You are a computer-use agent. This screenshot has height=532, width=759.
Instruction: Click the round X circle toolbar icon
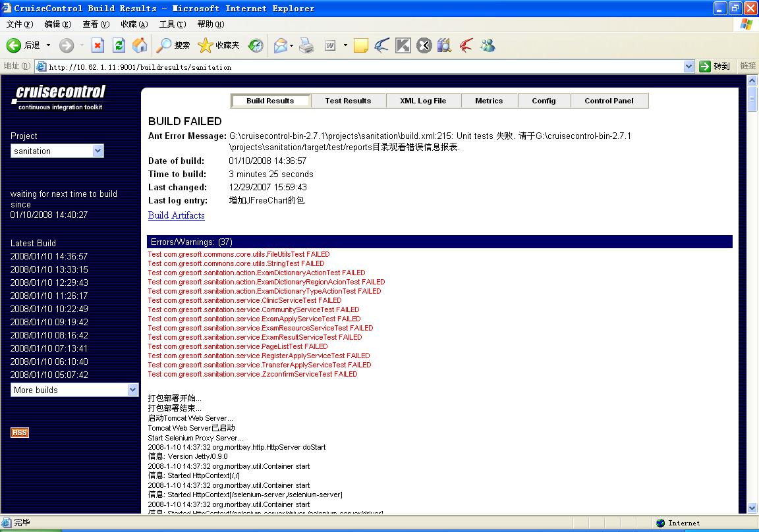(424, 45)
